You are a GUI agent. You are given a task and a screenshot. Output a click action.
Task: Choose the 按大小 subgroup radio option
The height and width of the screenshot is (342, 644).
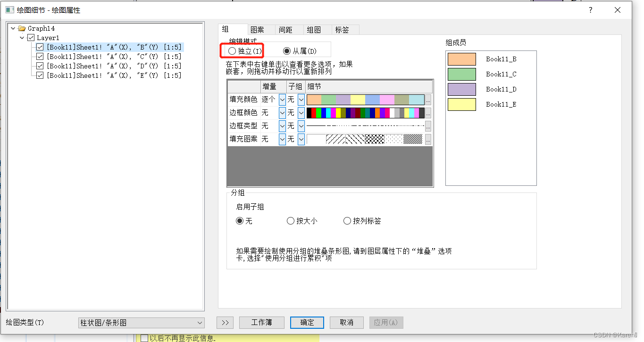[x=291, y=221]
